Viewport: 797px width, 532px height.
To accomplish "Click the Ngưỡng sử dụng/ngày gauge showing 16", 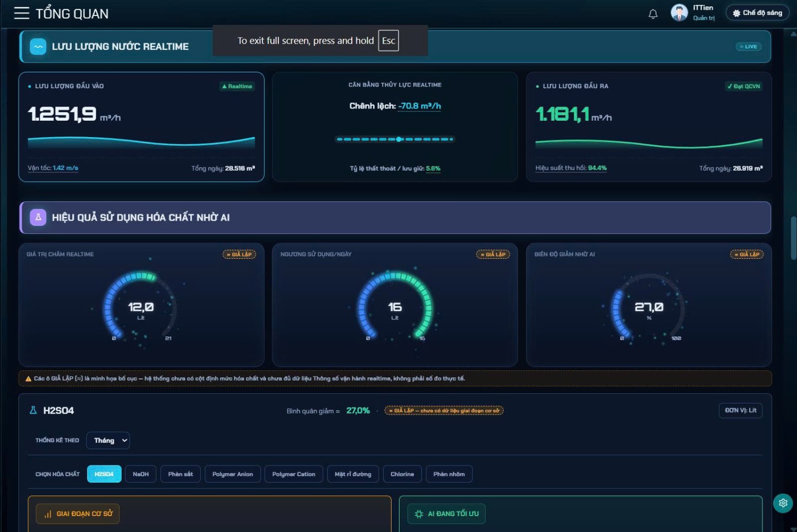I will click(x=395, y=307).
